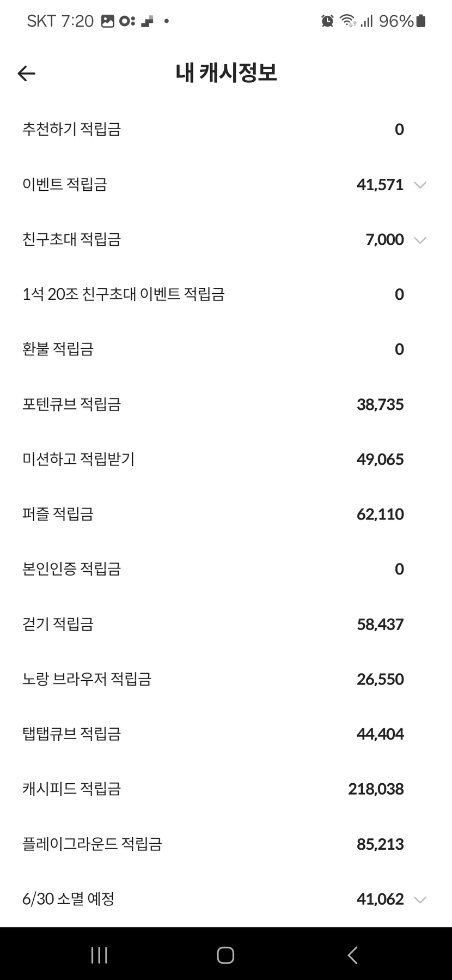Tap the 친구초대 적립금 amount 7,000
Image resolution: width=452 pixels, height=980 pixels.
coord(384,240)
